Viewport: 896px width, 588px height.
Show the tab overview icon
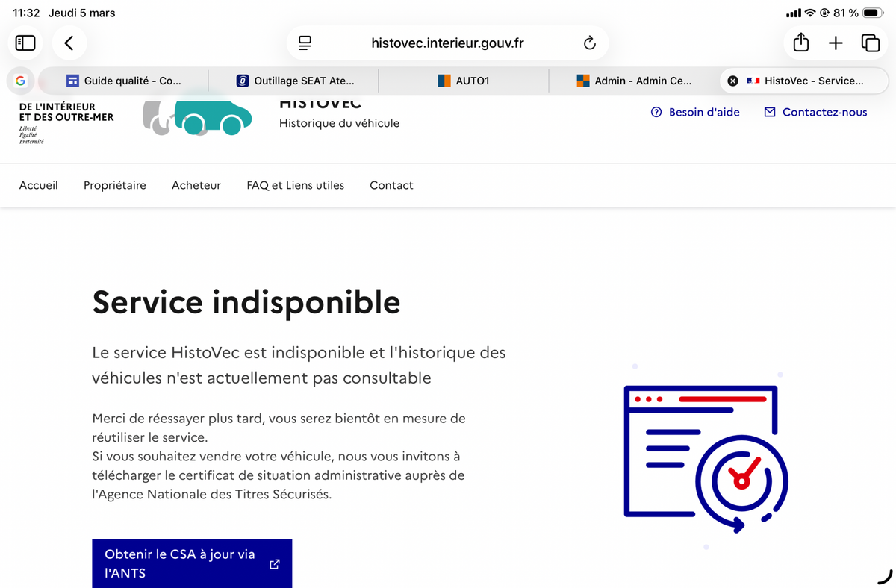tap(871, 43)
